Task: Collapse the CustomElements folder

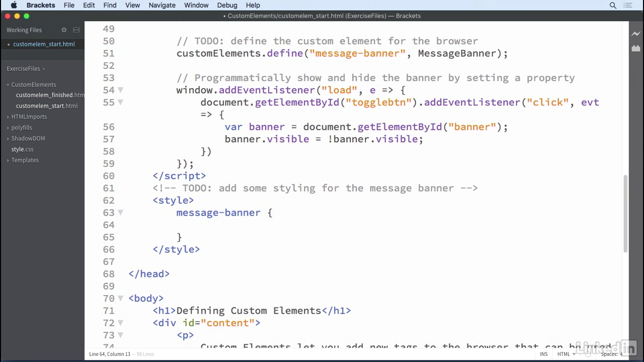Action: (x=8, y=85)
